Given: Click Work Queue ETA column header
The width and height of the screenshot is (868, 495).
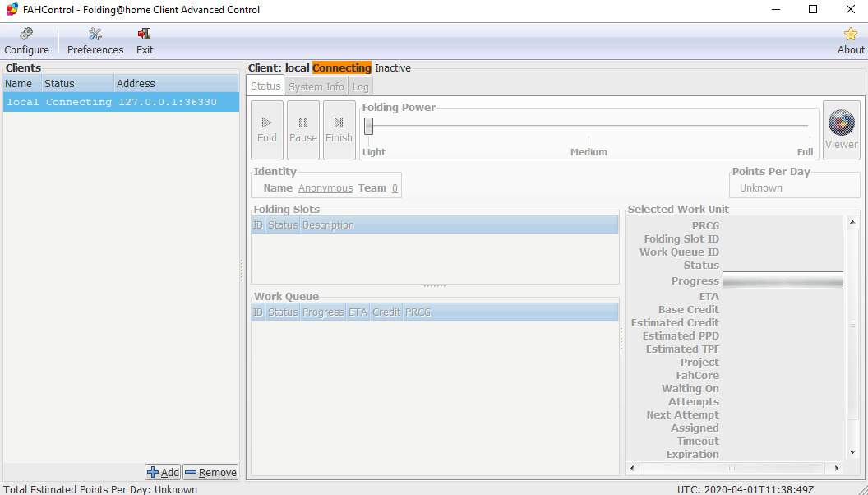Looking at the screenshot, I should point(358,312).
